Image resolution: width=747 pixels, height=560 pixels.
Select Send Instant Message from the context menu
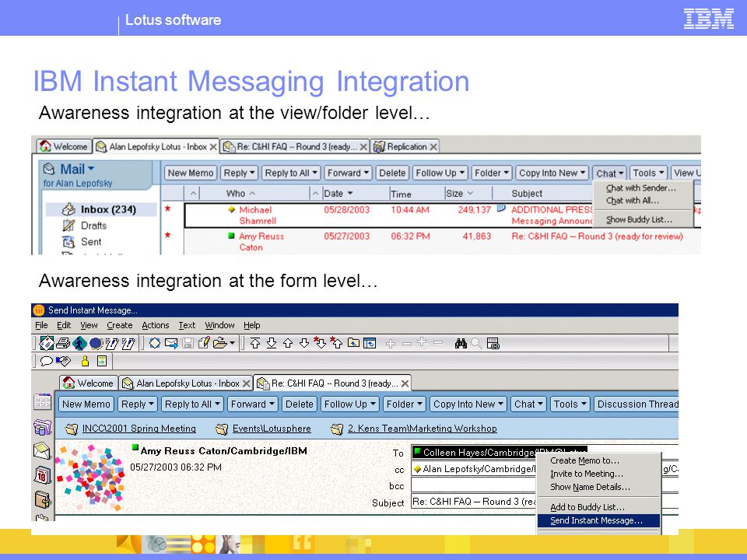[598, 520]
